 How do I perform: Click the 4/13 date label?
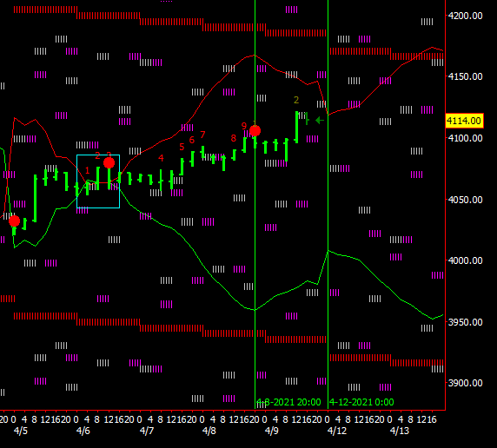click(x=400, y=431)
